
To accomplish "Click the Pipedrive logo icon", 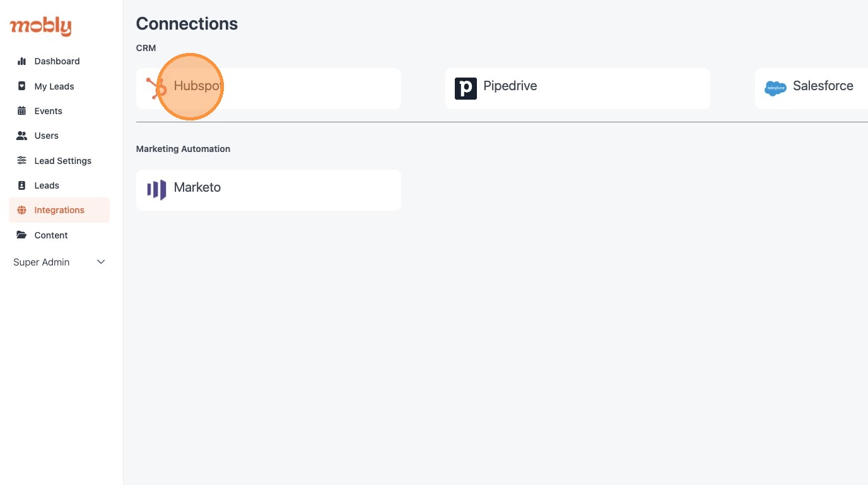I will [466, 88].
